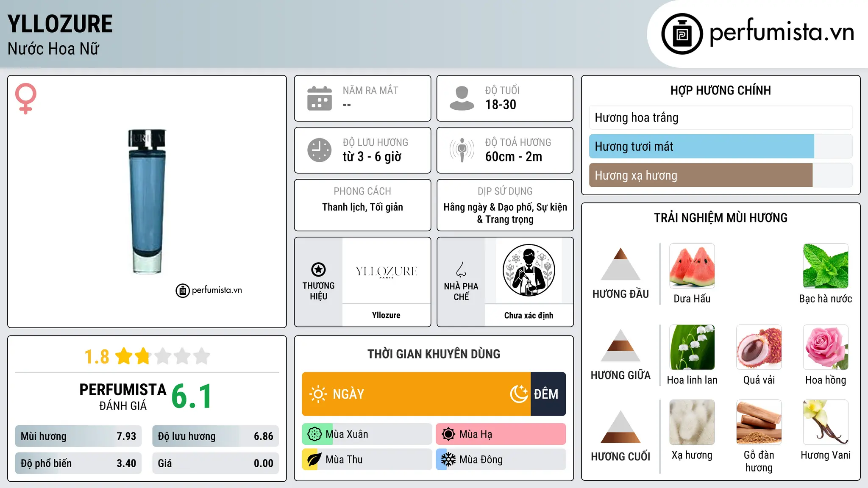Viewport: 868px width, 488px height.
Task: Click the perfumista.vn bottle logo icon in the header
Action: [682, 34]
